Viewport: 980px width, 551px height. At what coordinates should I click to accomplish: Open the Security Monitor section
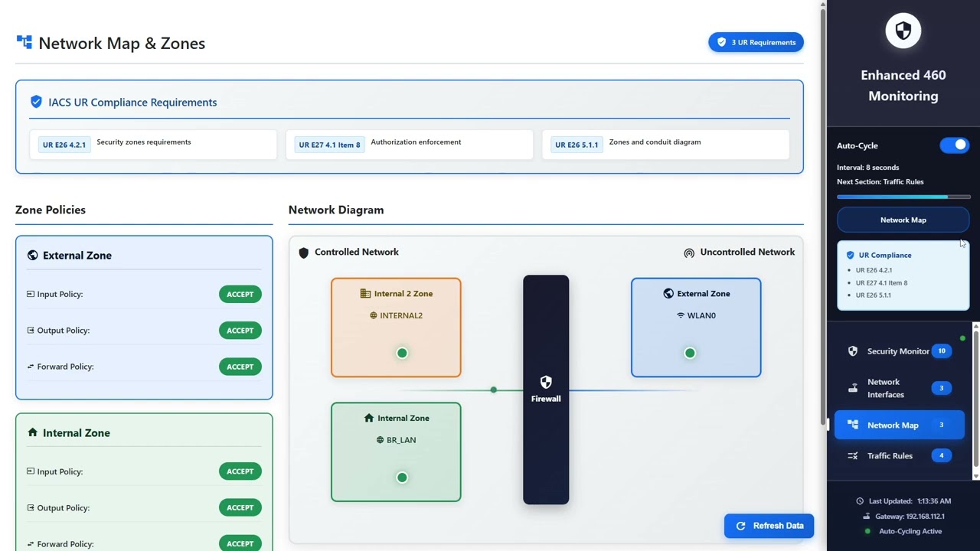[900, 351]
